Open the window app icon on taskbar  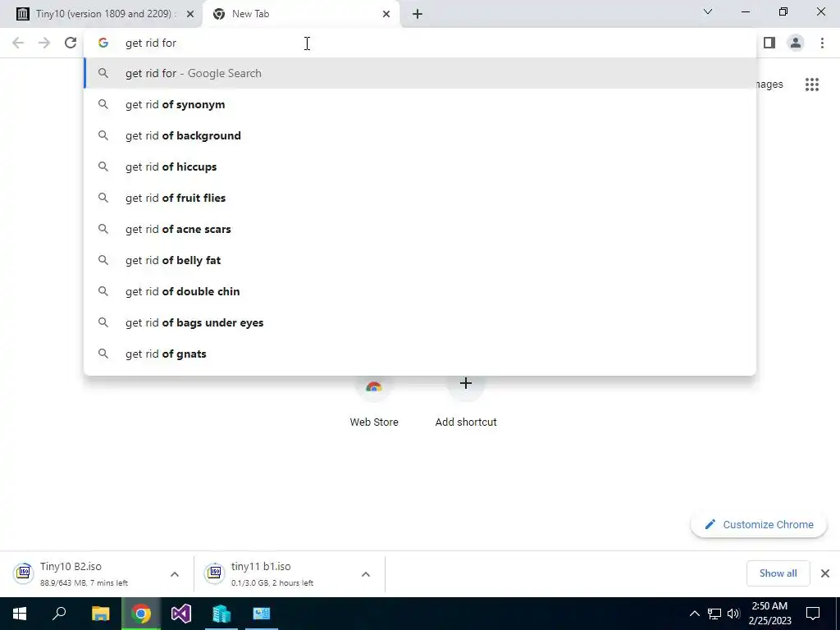coord(262,614)
